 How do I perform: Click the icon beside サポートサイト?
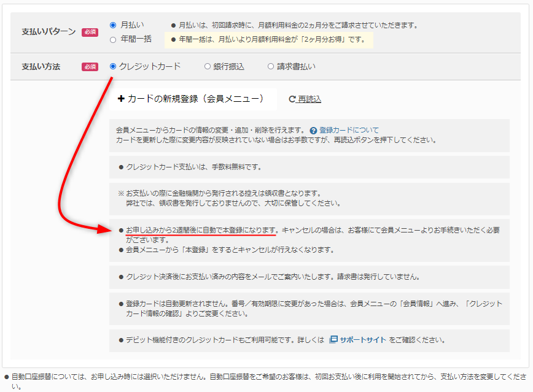(x=333, y=339)
